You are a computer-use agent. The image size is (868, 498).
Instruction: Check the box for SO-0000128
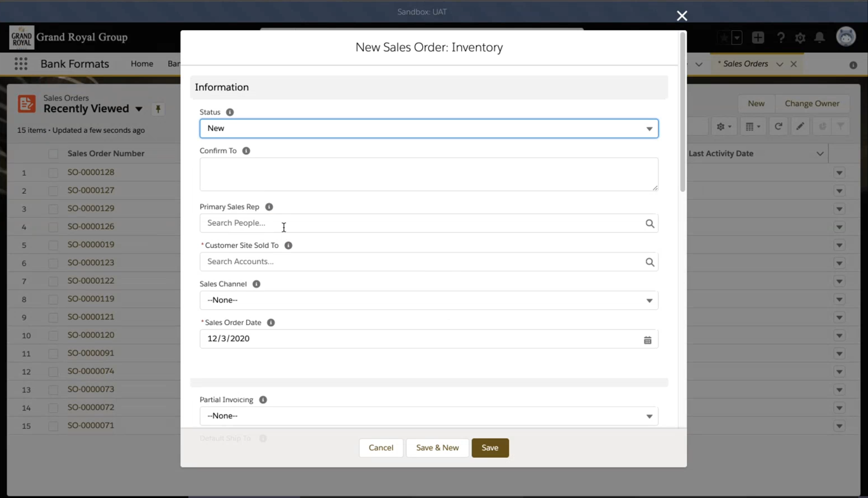(53, 173)
